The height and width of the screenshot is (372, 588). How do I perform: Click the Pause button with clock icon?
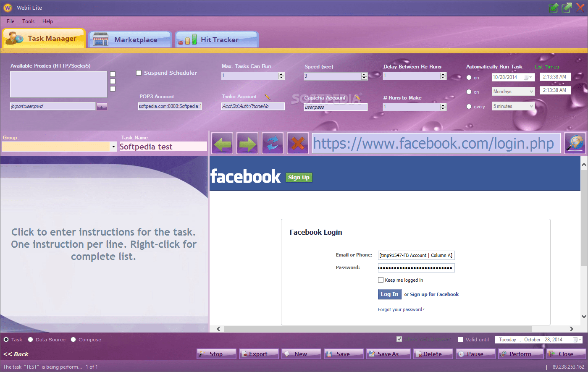click(475, 354)
